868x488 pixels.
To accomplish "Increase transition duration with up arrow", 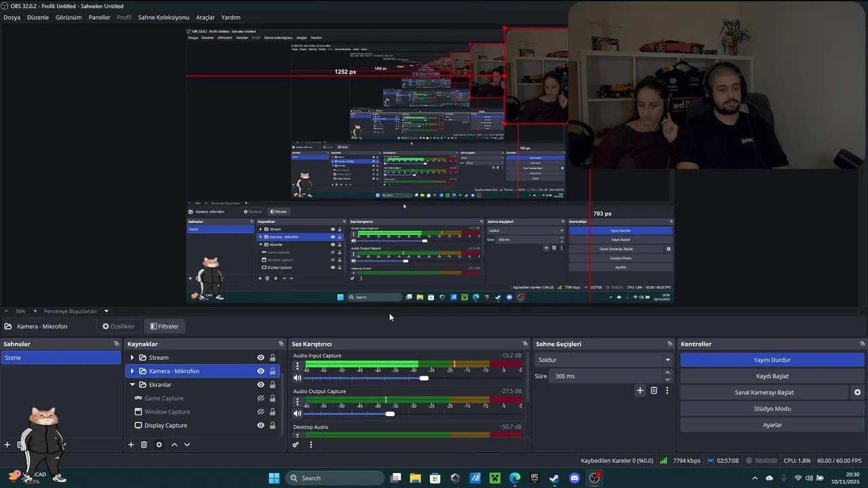I will [x=667, y=372].
